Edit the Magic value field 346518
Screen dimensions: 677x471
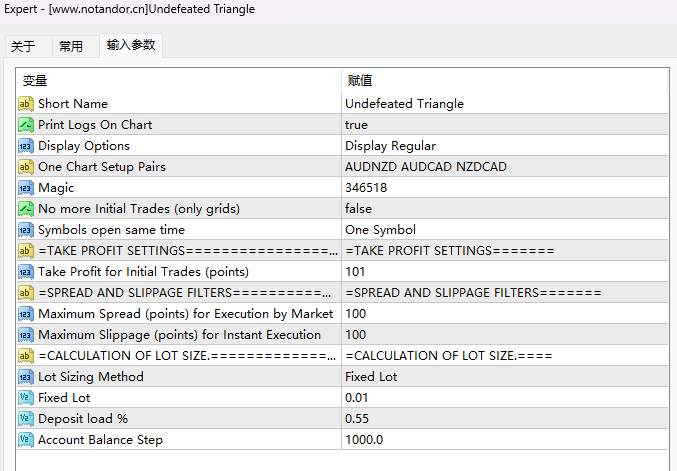pyautogui.click(x=366, y=188)
